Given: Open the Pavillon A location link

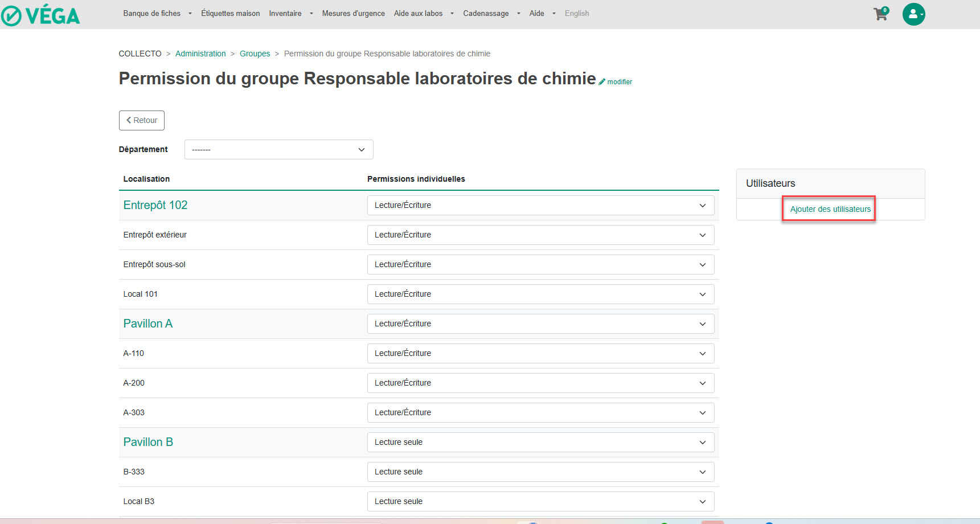Looking at the screenshot, I should pos(147,324).
